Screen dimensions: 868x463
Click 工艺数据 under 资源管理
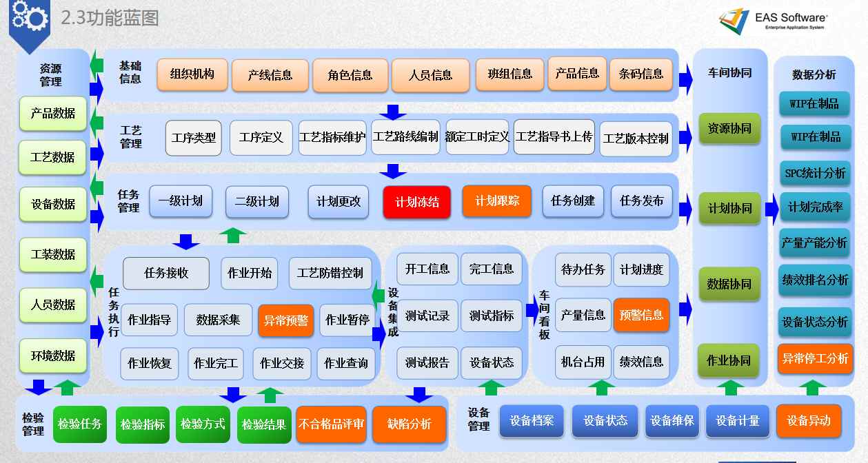coord(53,158)
